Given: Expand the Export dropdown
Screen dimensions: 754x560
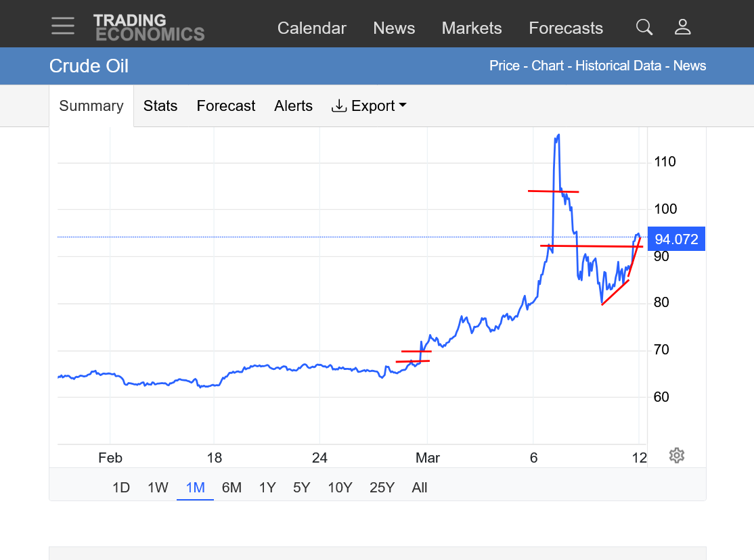Looking at the screenshot, I should pyautogui.click(x=369, y=106).
